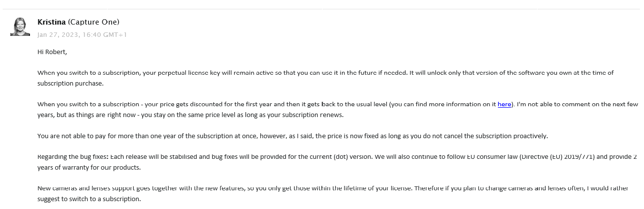Image resolution: width=644 pixels, height=209 pixels.
Task: Click the sender name Kristina
Action: click(51, 22)
